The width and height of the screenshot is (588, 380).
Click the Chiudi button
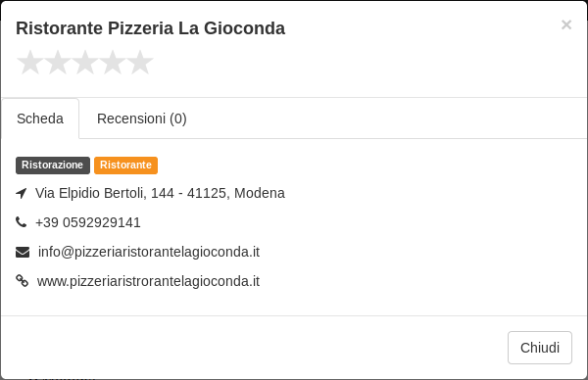tap(540, 348)
